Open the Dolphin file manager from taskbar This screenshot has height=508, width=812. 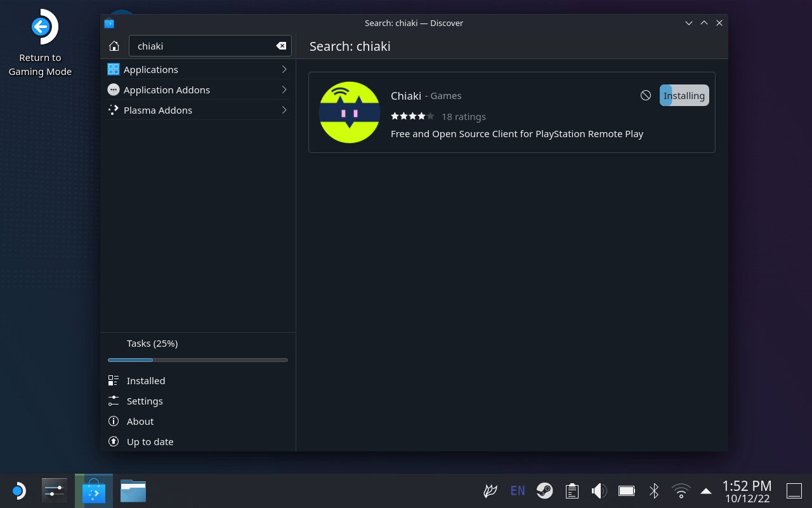[133, 491]
